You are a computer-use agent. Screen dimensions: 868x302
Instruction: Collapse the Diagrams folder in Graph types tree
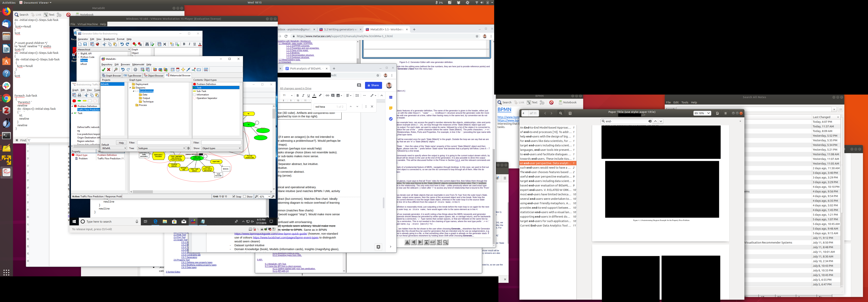coord(130,88)
